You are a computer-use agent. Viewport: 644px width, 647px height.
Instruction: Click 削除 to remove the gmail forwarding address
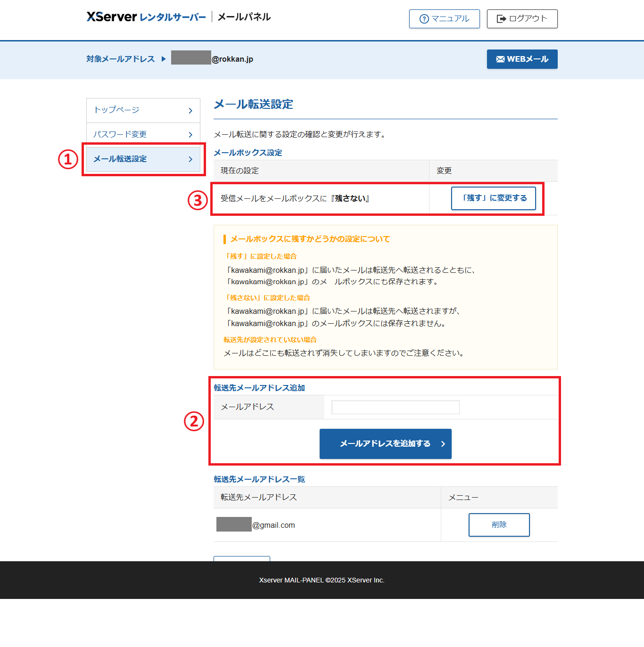click(499, 524)
